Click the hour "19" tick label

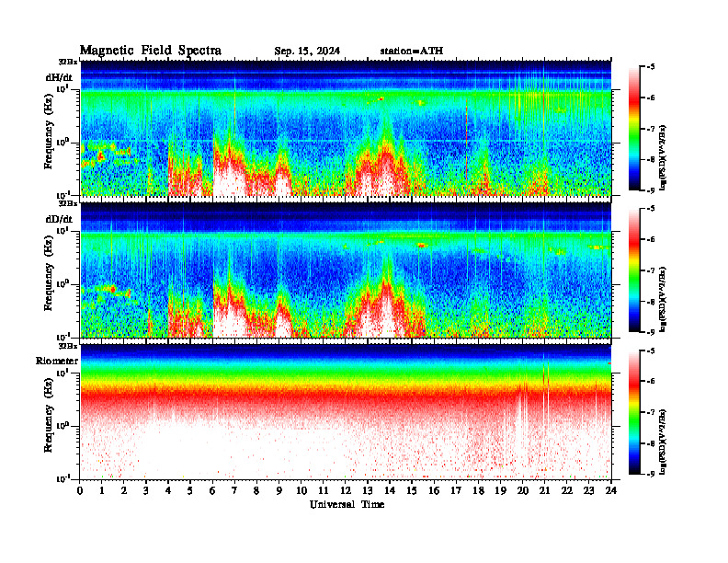point(500,490)
